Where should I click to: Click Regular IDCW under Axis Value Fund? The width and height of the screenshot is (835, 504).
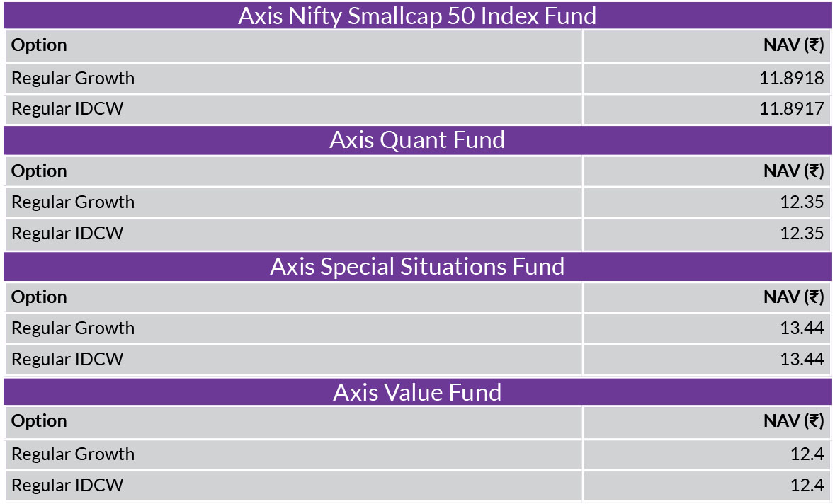[x=67, y=486]
